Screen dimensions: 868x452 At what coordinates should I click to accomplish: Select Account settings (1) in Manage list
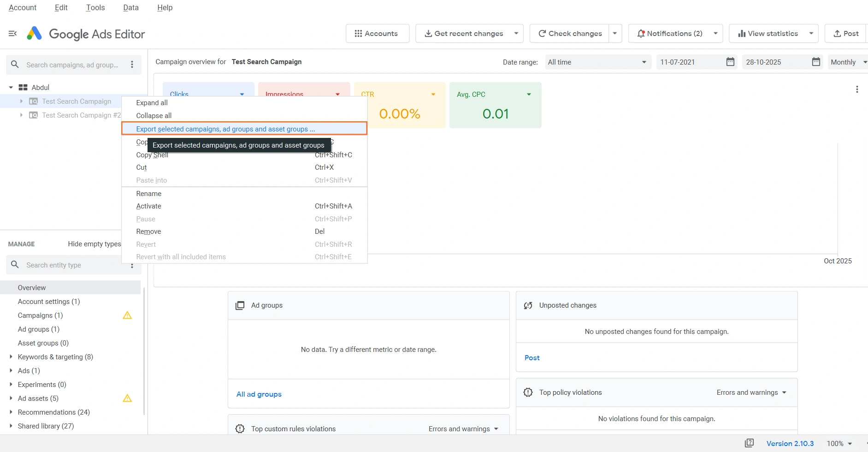coord(49,302)
